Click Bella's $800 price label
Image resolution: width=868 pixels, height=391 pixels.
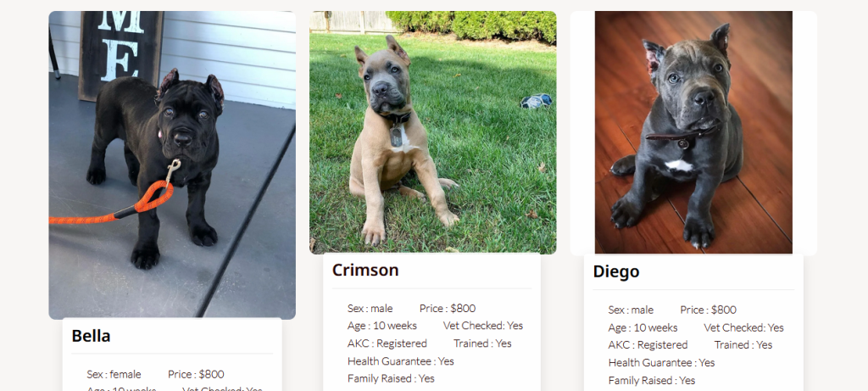click(196, 374)
